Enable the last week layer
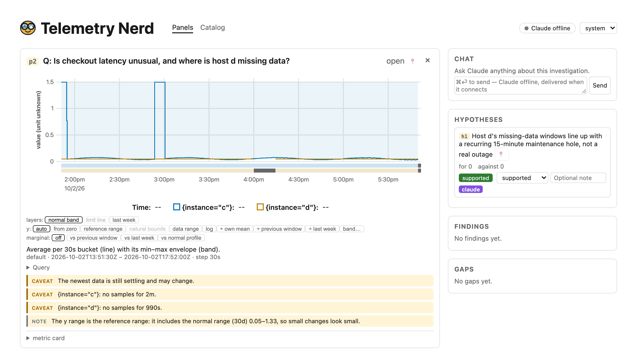Screen dimensions: 637x364 (x=124, y=220)
